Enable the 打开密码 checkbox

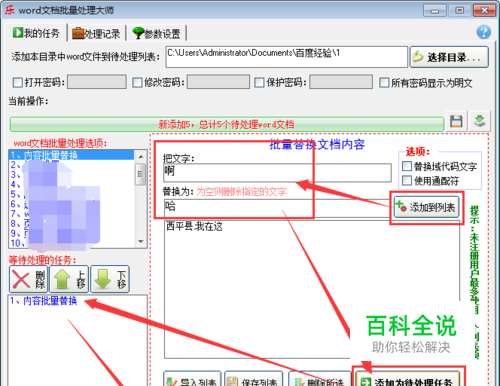pos(17,82)
